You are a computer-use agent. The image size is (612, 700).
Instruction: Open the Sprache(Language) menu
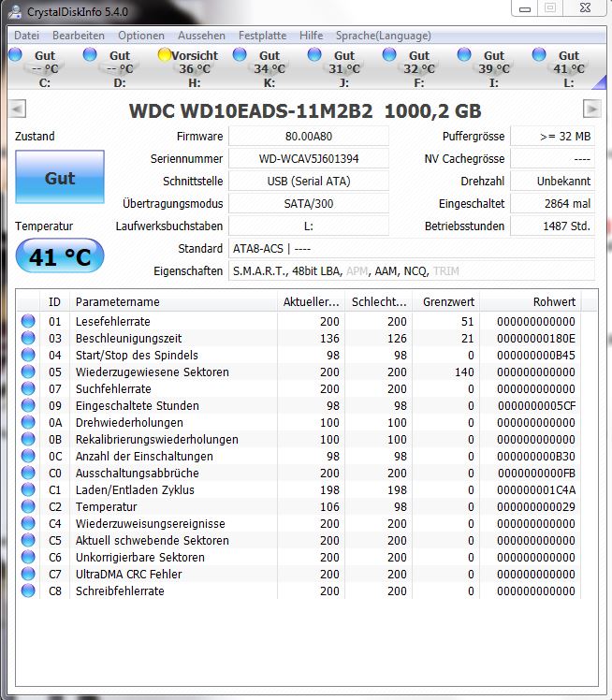(384, 36)
